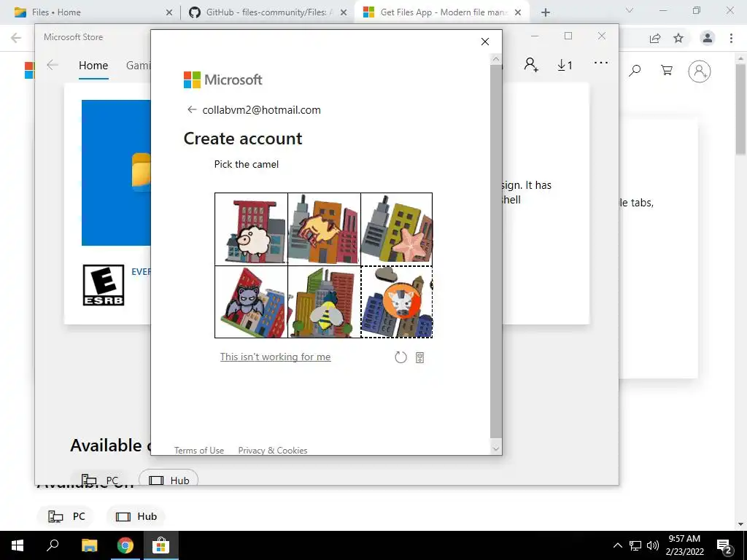Close the Create account dialog
Viewport: 747px width, 560px height.
[x=485, y=42]
